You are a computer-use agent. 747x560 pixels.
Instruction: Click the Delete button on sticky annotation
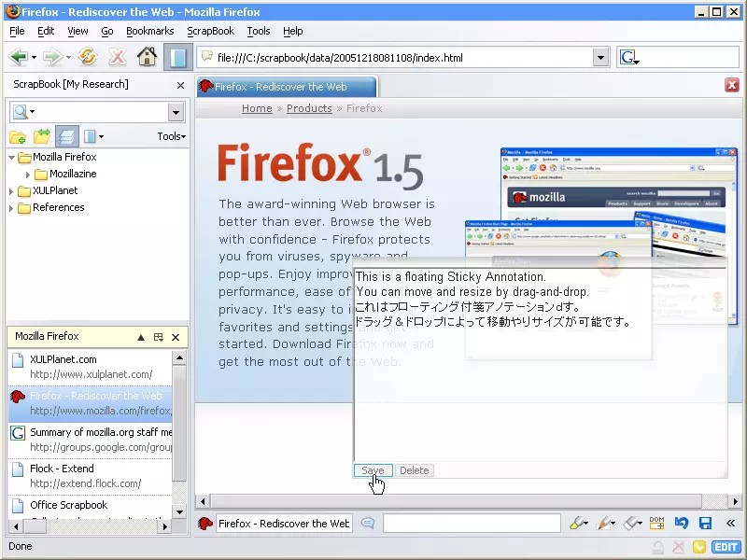[x=414, y=470]
